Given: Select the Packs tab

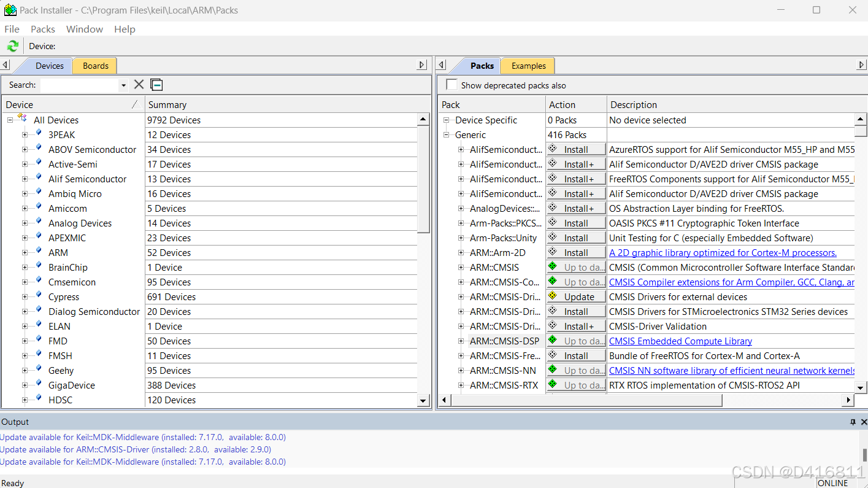Looking at the screenshot, I should coord(482,66).
